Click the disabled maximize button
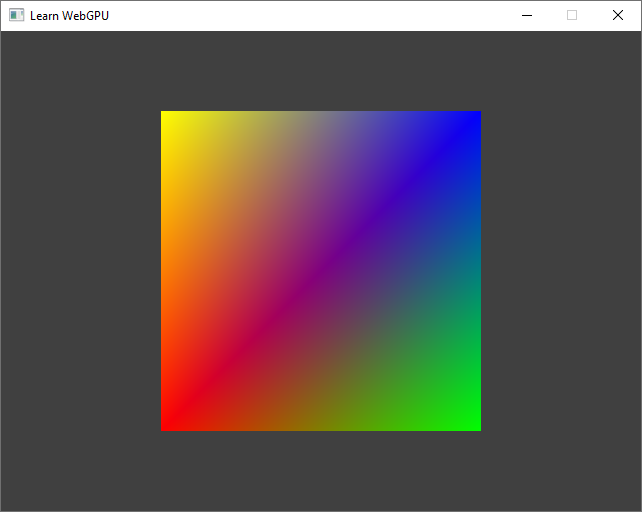 572,16
